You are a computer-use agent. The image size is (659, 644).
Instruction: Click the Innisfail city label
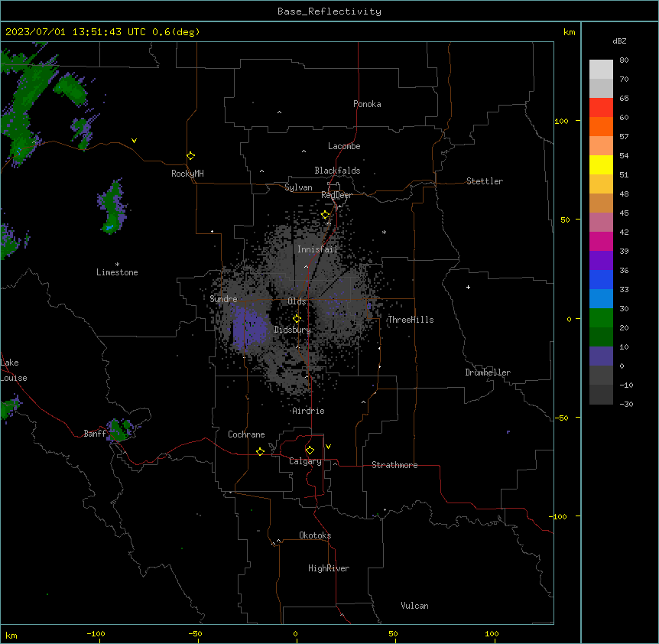click(317, 249)
